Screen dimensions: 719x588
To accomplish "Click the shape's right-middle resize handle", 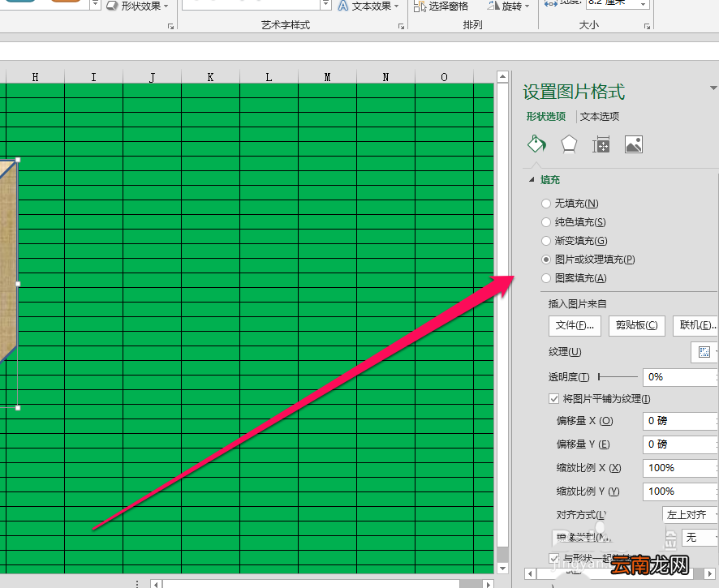I will (18, 284).
